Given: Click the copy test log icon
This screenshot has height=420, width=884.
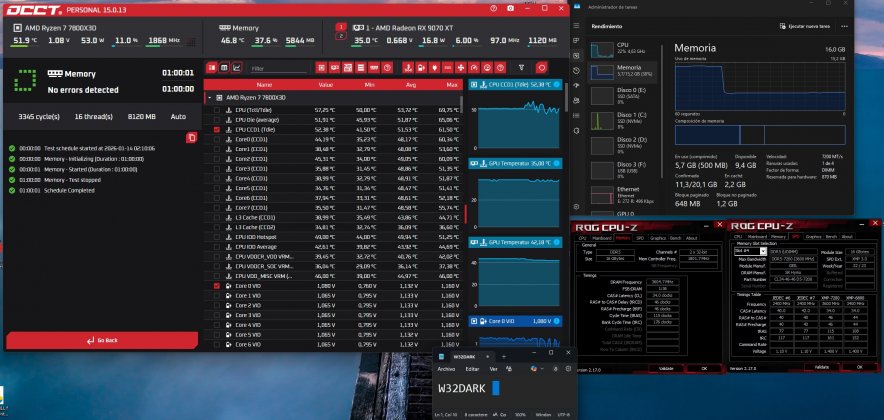Looking at the screenshot, I should click(191, 137).
